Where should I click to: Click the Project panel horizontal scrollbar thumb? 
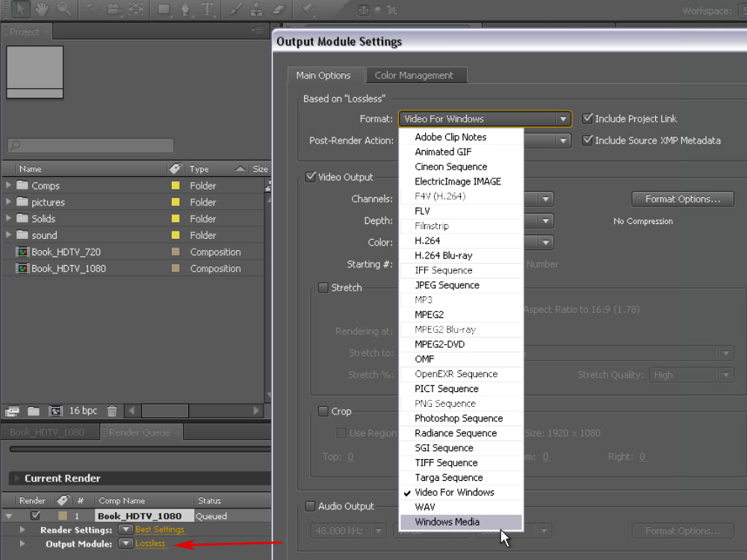pos(165,411)
